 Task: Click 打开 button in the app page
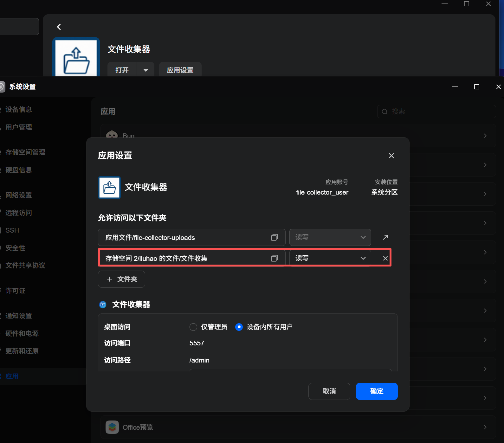(122, 70)
